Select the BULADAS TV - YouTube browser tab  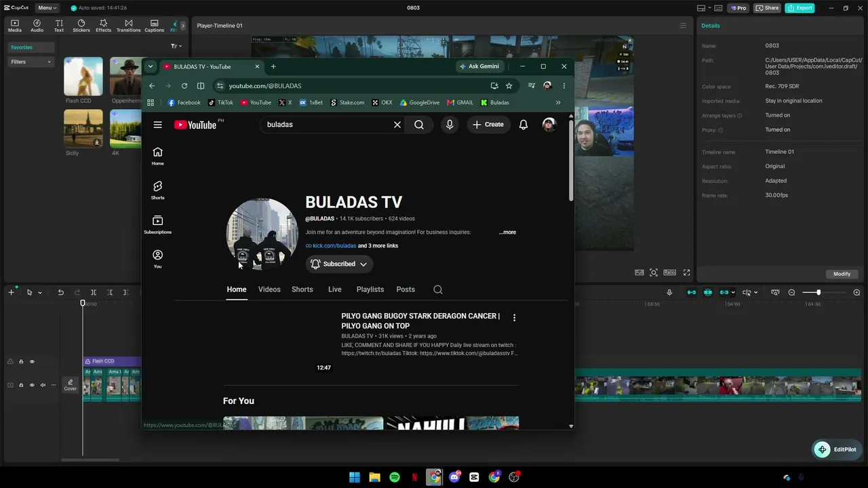pyautogui.click(x=212, y=66)
